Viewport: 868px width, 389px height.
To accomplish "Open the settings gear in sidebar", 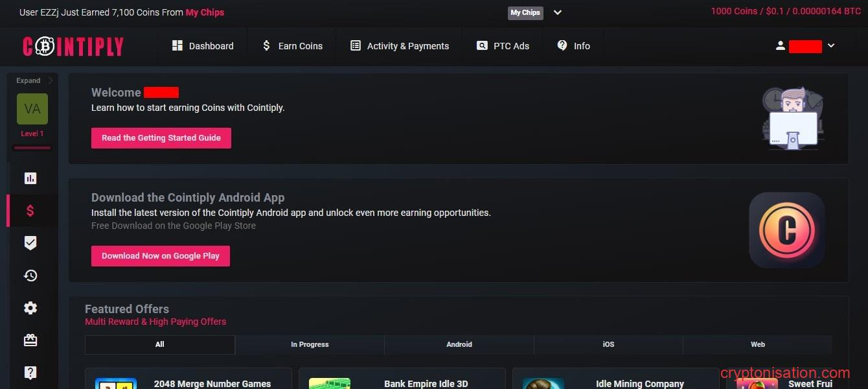I will point(30,308).
